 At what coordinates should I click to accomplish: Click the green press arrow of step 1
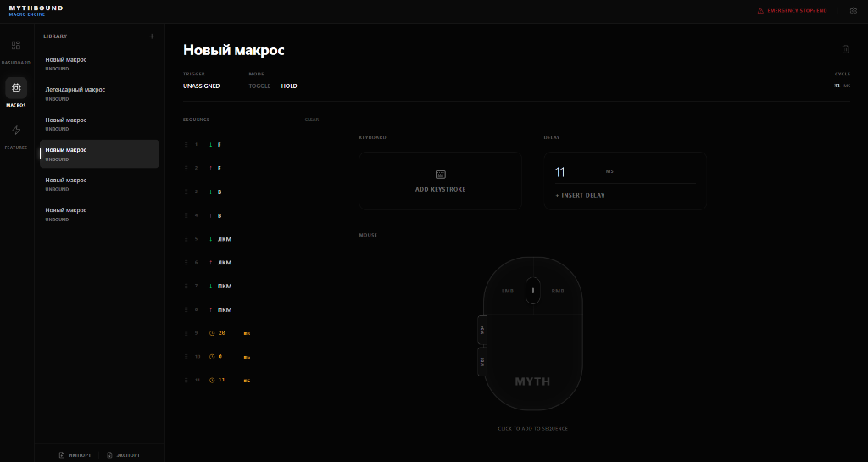point(211,144)
